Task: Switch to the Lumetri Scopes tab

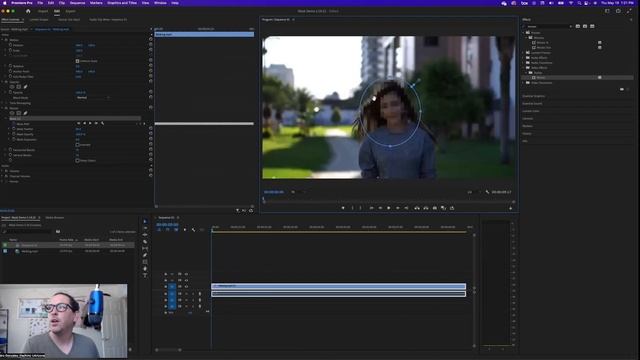Action: tap(39, 20)
